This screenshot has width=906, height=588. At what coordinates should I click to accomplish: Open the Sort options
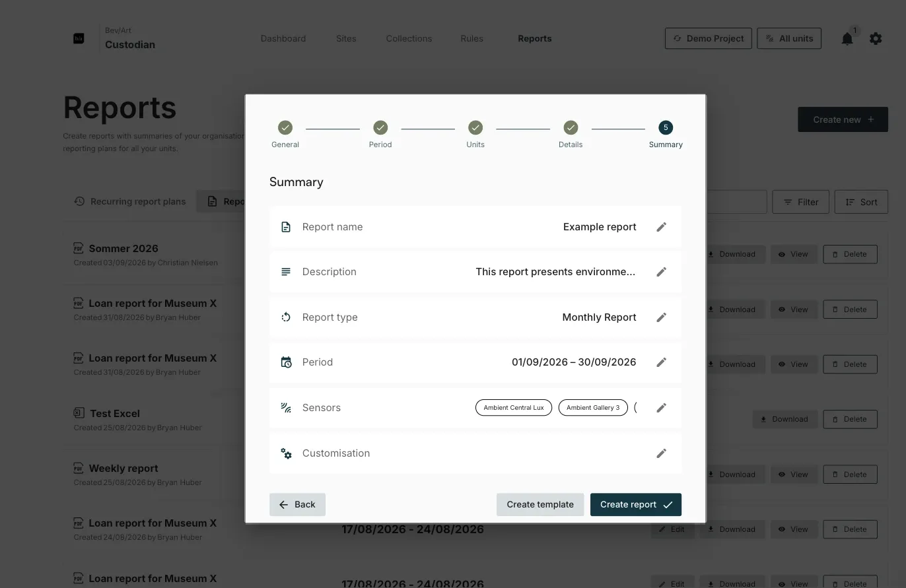coord(861,202)
